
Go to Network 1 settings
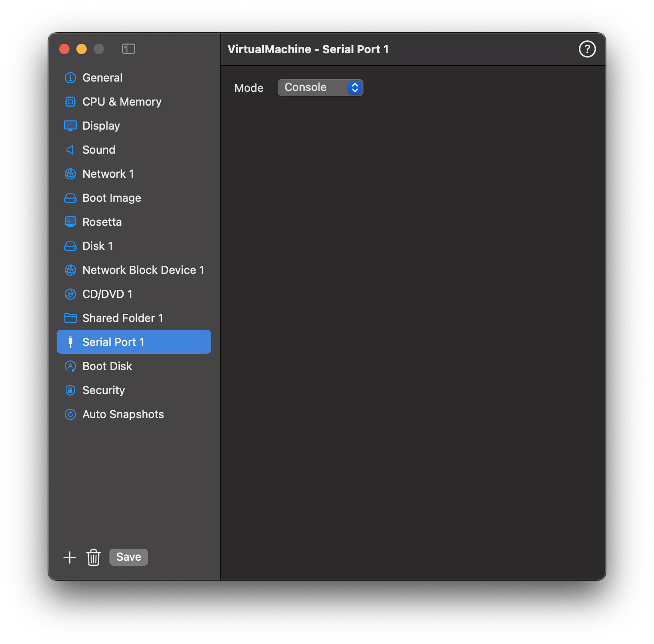[x=108, y=174]
